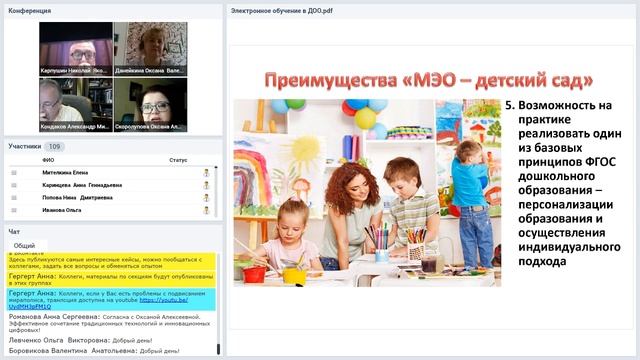Click the chat scrollbar thumb
The image size is (640, 360).
point(218,349)
